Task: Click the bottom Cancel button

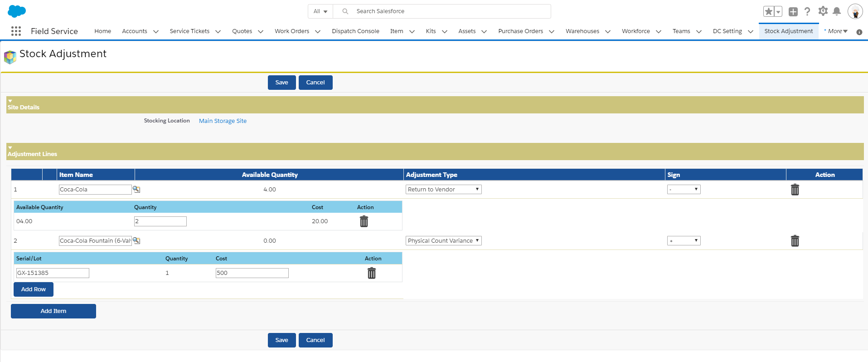Action: [315, 340]
